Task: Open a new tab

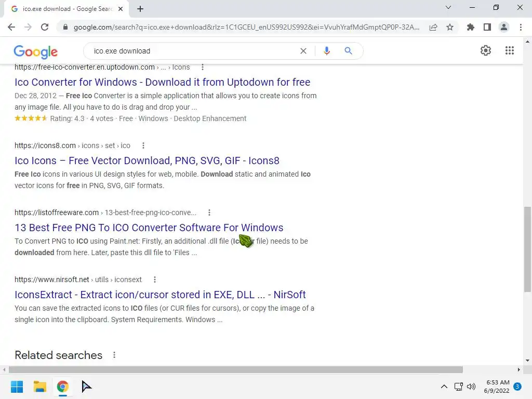Action: 140,9
